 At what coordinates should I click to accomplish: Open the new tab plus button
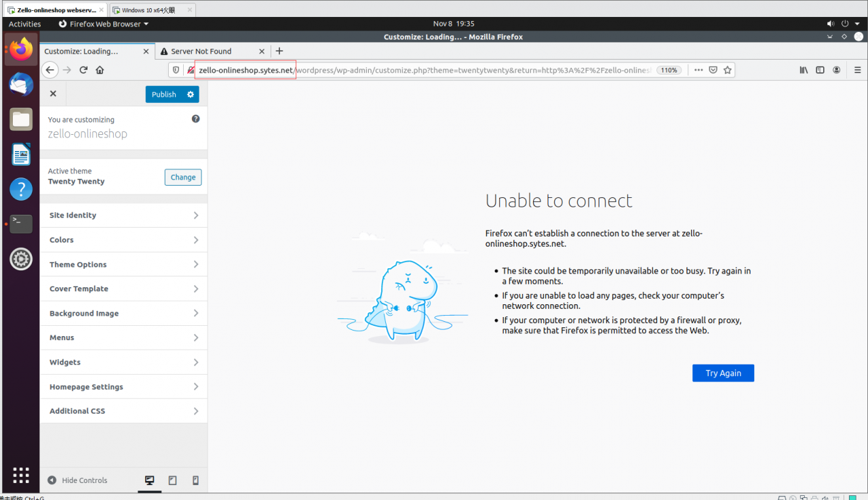[279, 51]
